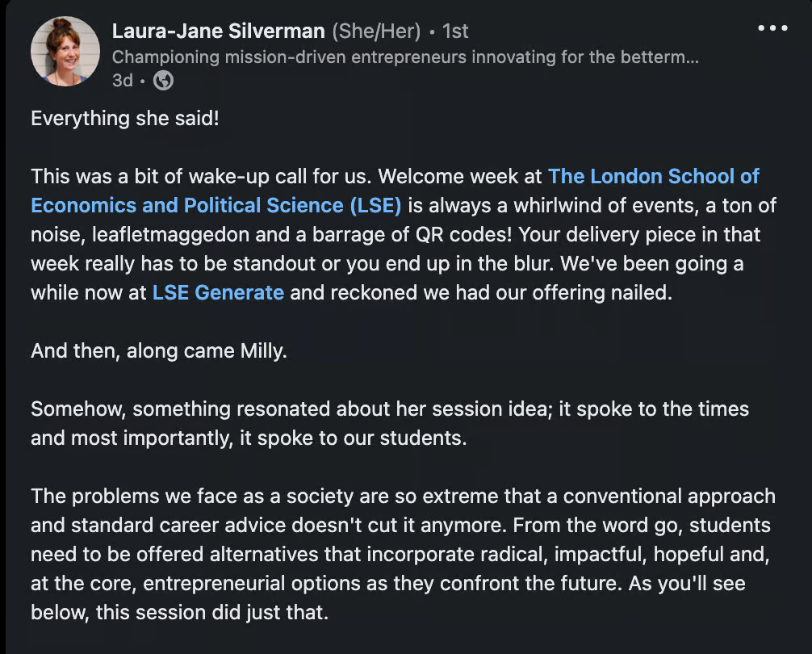Click the author headline starting with "Championing mission-driven"

[404, 57]
